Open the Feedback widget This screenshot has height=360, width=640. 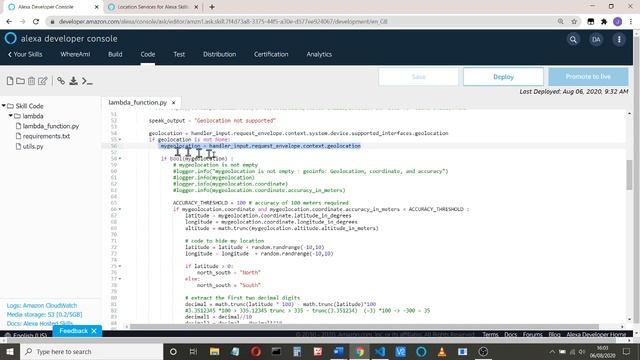point(73,331)
